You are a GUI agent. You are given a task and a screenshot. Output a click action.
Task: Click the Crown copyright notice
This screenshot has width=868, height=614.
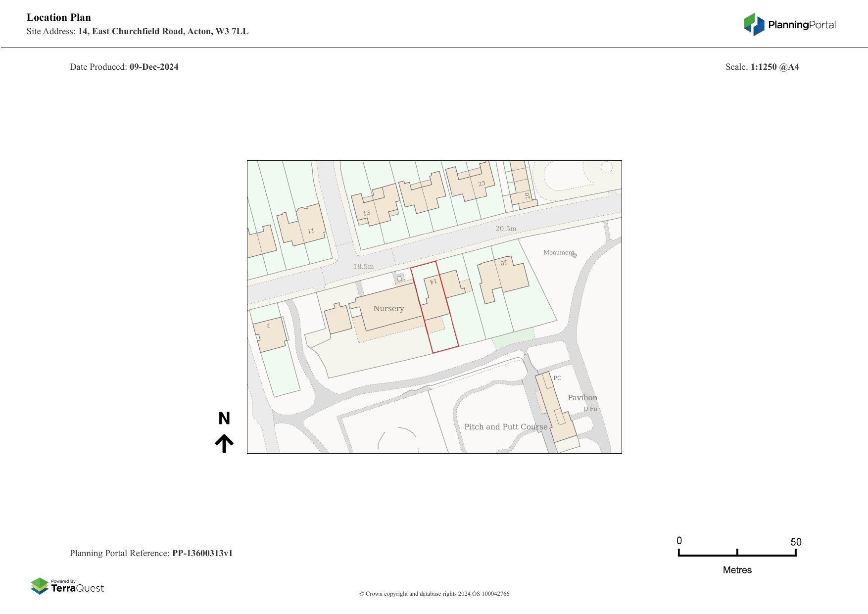pyautogui.click(x=434, y=594)
